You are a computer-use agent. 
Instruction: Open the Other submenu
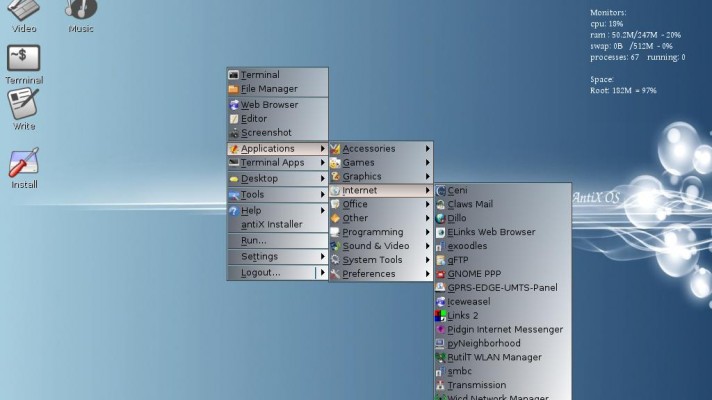(x=381, y=218)
